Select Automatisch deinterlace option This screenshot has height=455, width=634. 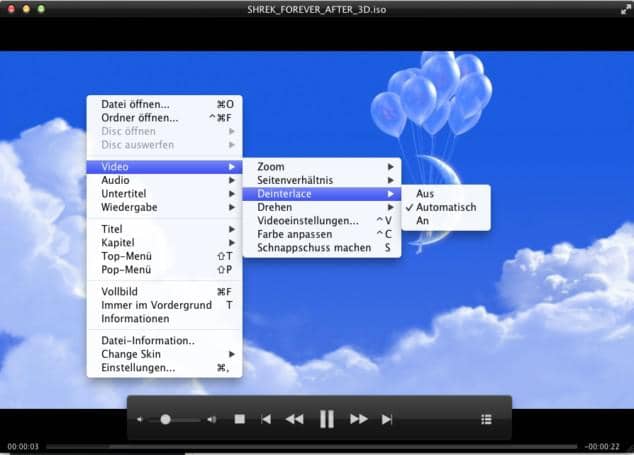[446, 207]
